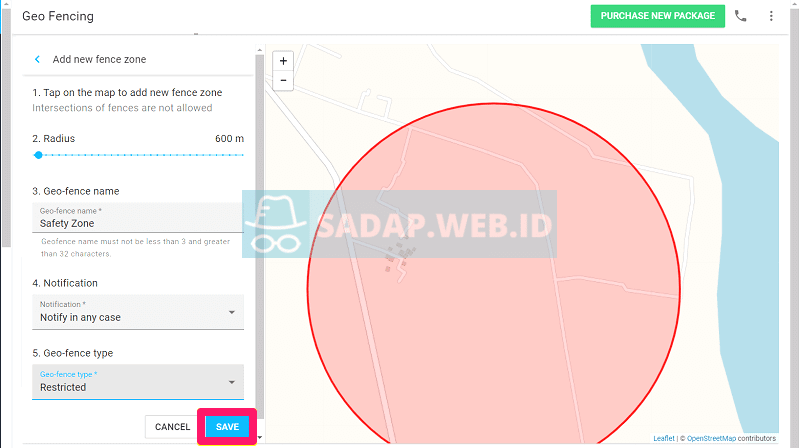
Task: Click the Radius slider handle
Action: (38, 155)
